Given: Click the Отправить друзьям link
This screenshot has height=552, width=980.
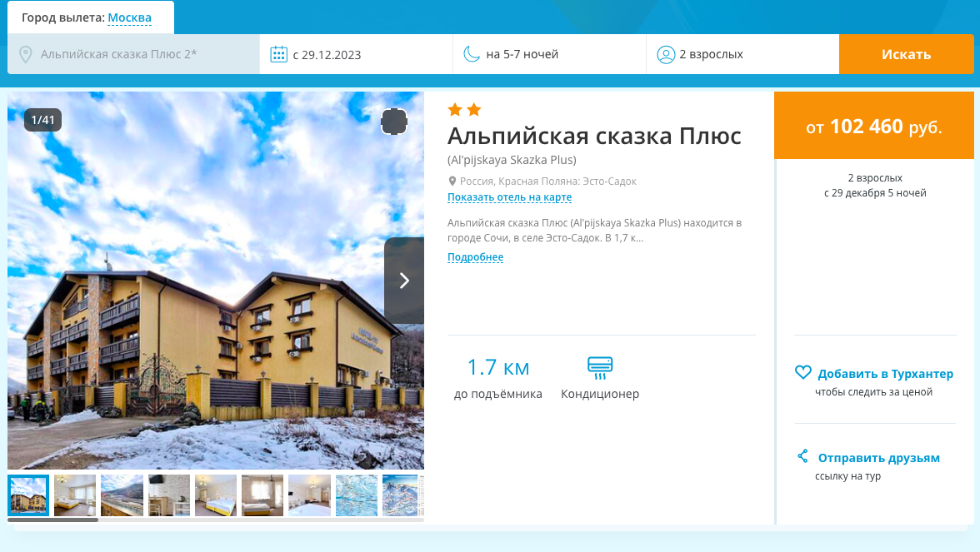Looking at the screenshot, I should tap(878, 458).
